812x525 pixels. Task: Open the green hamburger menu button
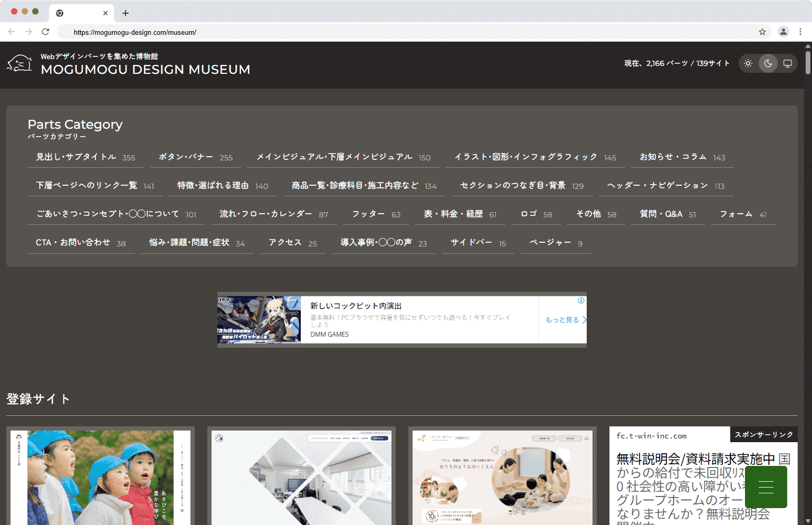click(766, 487)
